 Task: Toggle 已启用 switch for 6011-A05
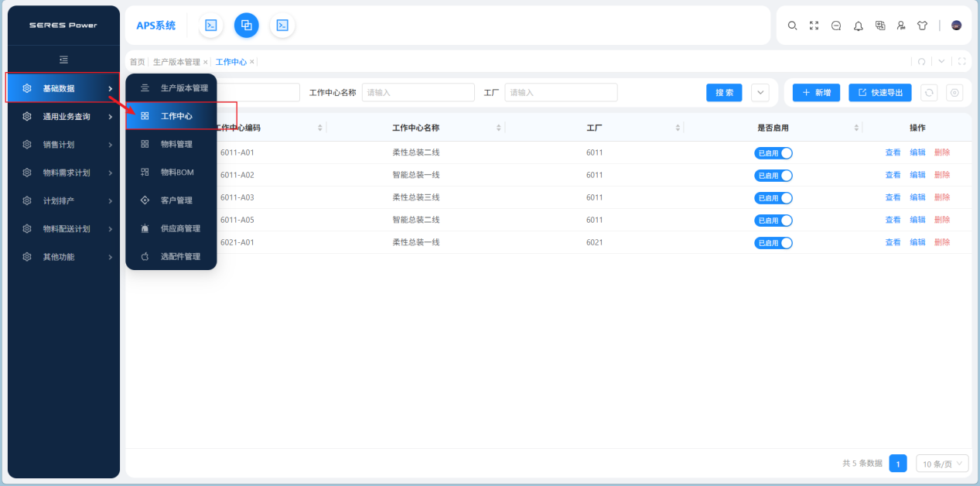click(x=773, y=221)
